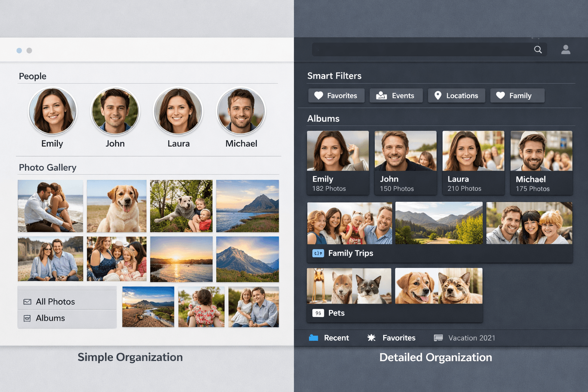Select the Locations pin icon
Screen dimensions: 588x392
coord(439,95)
